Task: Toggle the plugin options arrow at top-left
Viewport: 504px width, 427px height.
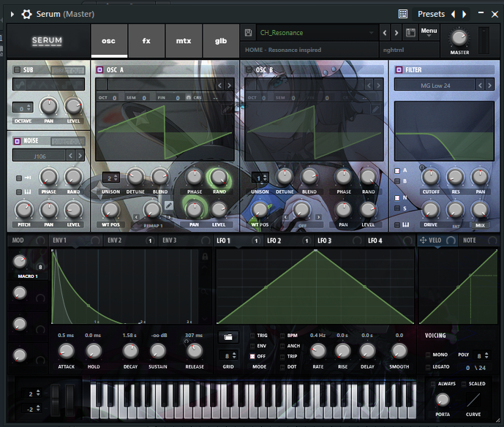Action: (x=12, y=14)
